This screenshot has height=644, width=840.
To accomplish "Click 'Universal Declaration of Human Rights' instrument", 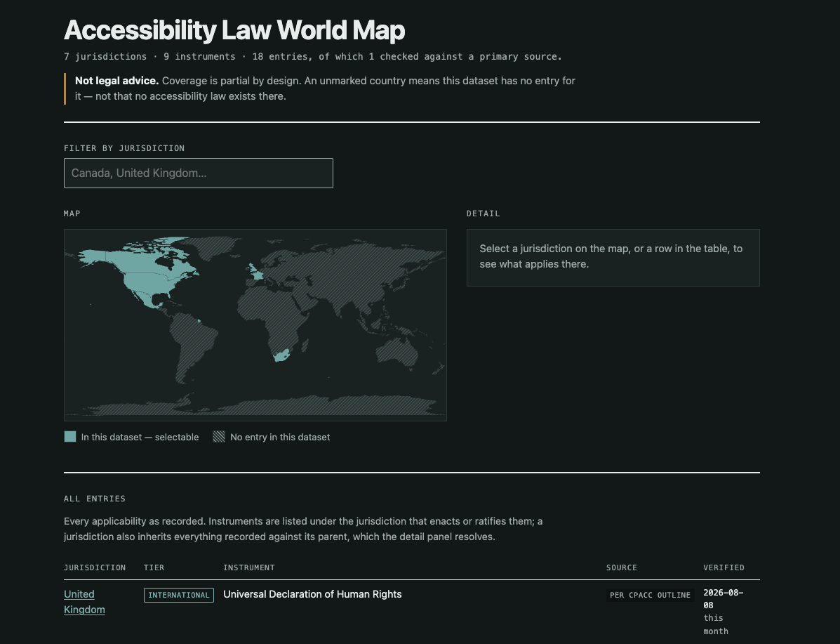I will tap(312, 594).
